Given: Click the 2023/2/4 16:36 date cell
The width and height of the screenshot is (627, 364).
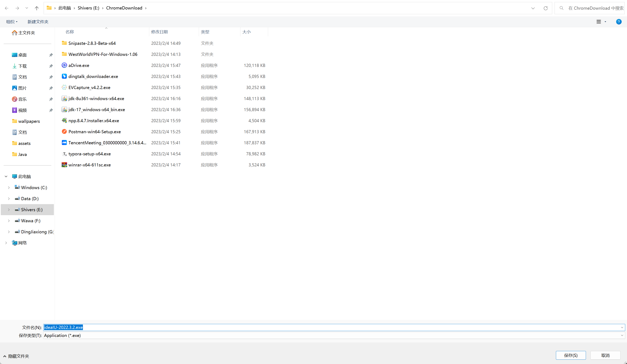Looking at the screenshot, I should [x=166, y=110].
